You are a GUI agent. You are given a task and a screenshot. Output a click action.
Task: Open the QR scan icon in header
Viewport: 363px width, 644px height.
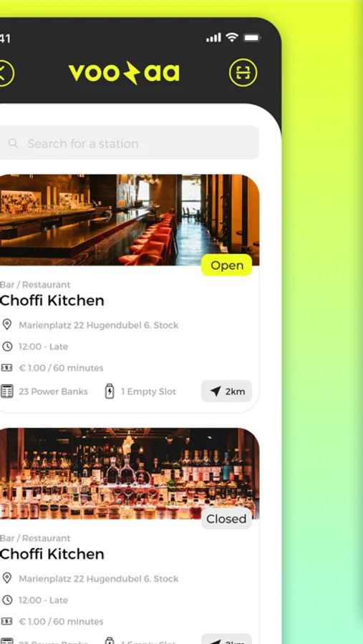(243, 73)
